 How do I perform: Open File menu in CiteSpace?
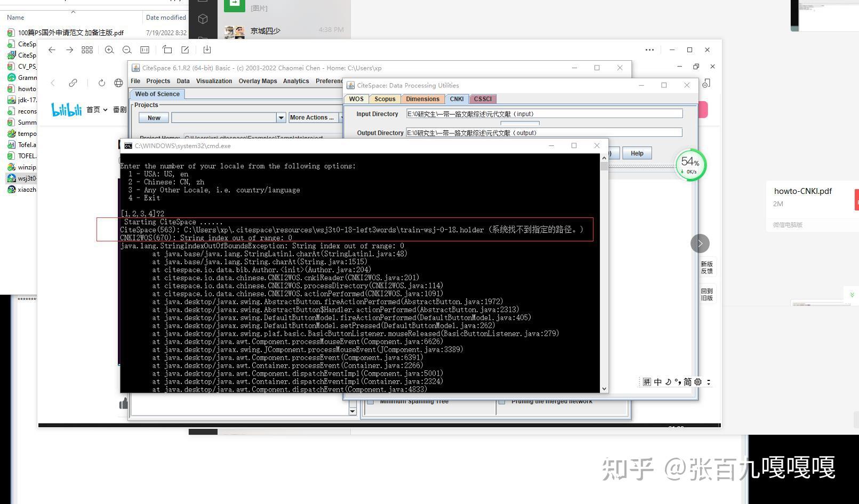coord(135,81)
